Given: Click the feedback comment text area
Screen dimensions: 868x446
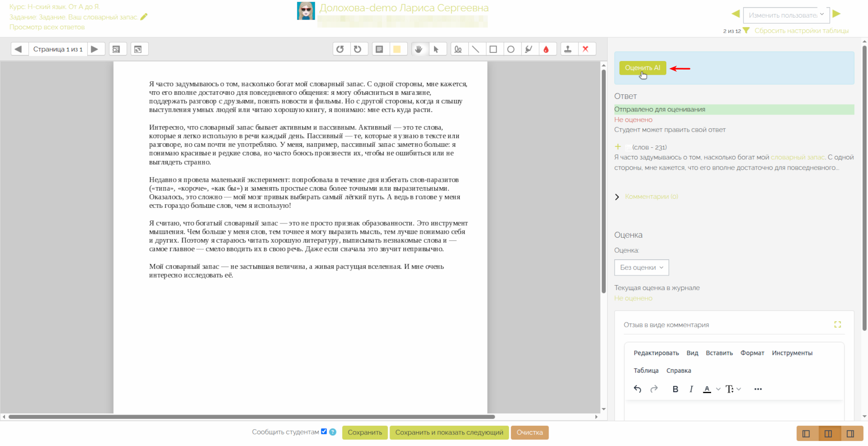Looking at the screenshot, I should pos(734,411).
